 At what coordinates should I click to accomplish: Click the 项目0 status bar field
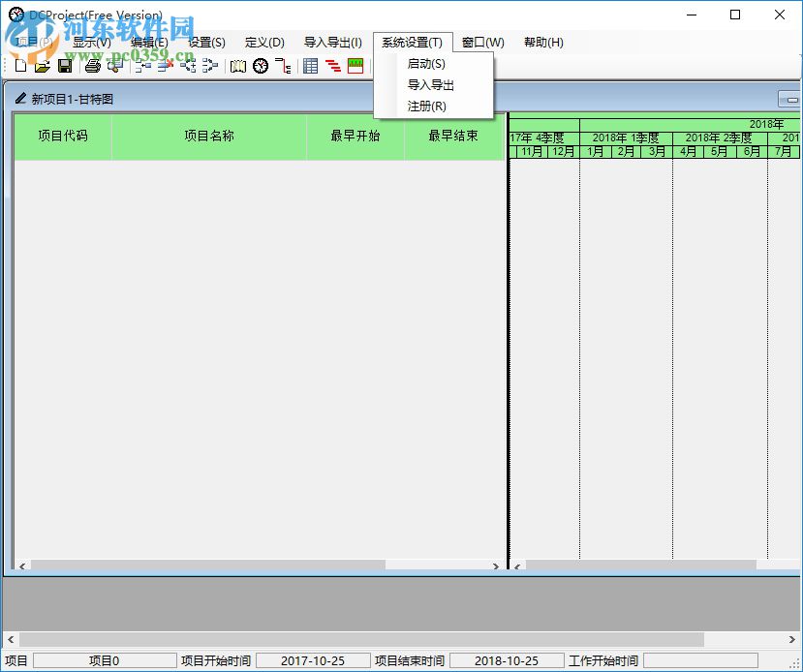107,659
